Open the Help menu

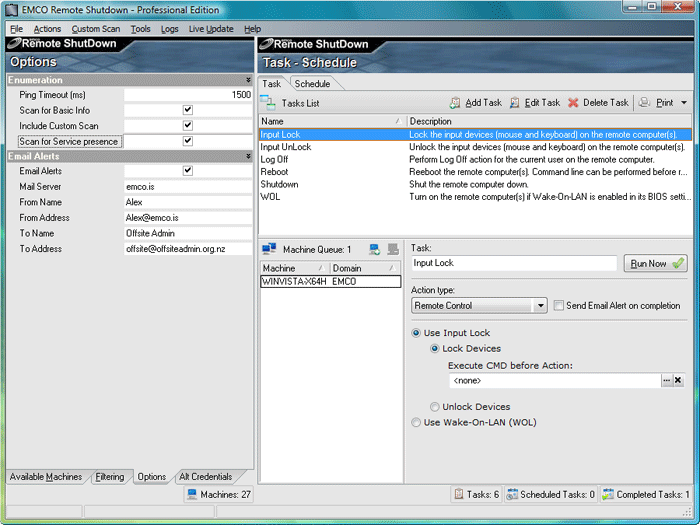(252, 29)
